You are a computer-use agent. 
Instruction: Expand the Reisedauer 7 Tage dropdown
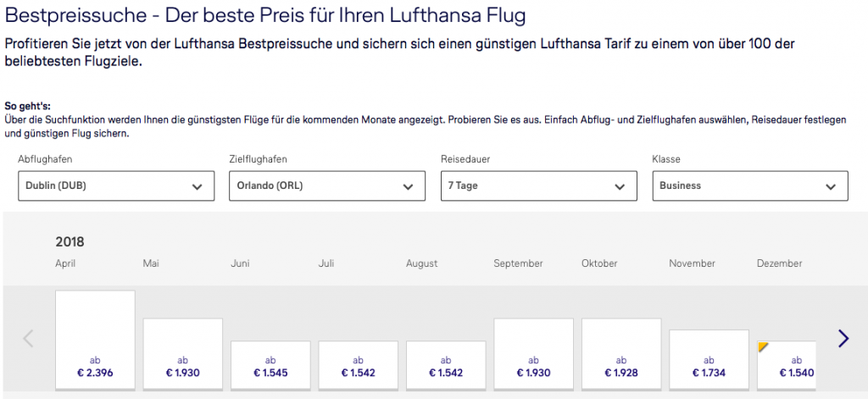538,186
